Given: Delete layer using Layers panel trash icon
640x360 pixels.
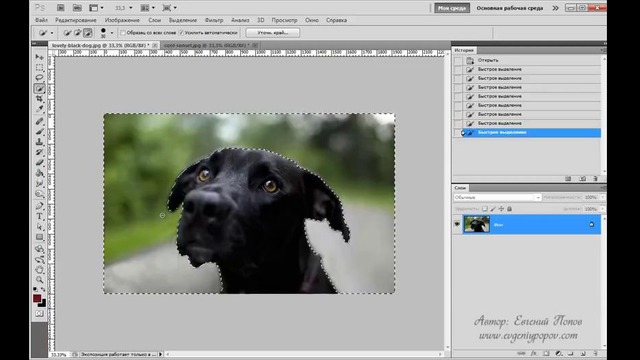Looking at the screenshot, I should tap(596, 353).
